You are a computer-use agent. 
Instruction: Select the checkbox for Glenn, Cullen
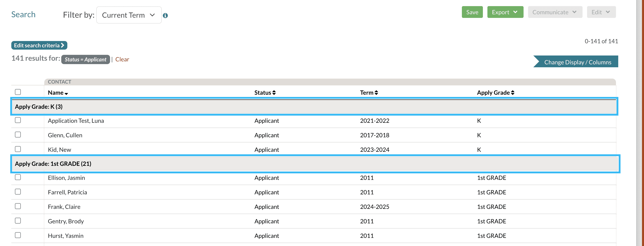click(18, 135)
